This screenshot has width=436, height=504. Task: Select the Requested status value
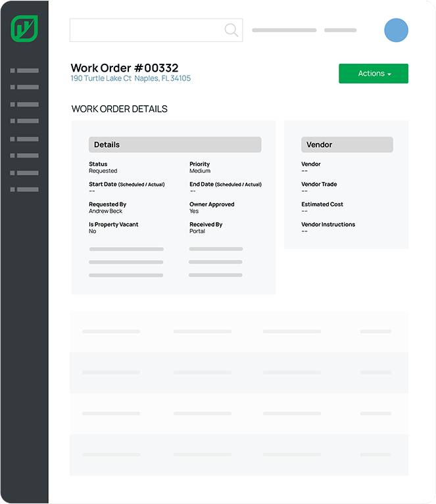[103, 171]
